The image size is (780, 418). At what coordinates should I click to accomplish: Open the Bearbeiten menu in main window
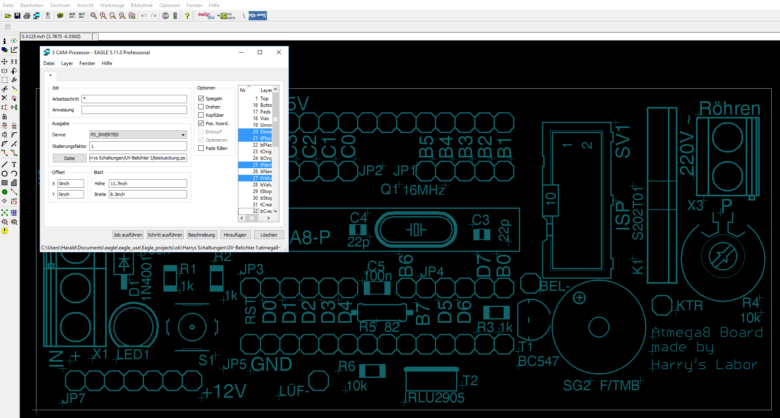pyautogui.click(x=32, y=5)
